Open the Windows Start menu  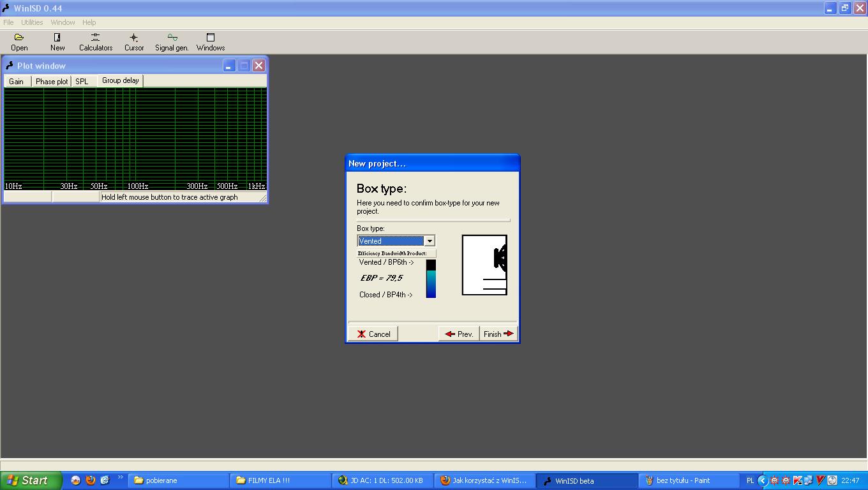click(x=31, y=480)
